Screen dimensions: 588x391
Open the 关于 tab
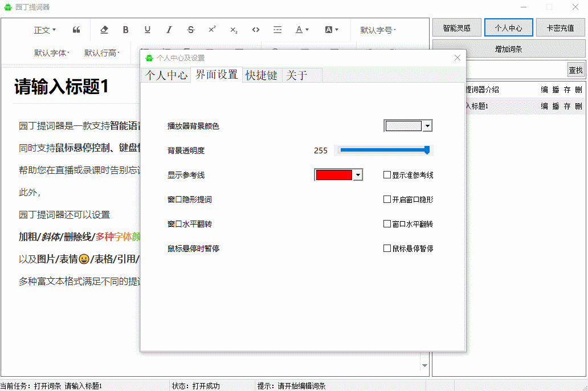click(x=297, y=75)
